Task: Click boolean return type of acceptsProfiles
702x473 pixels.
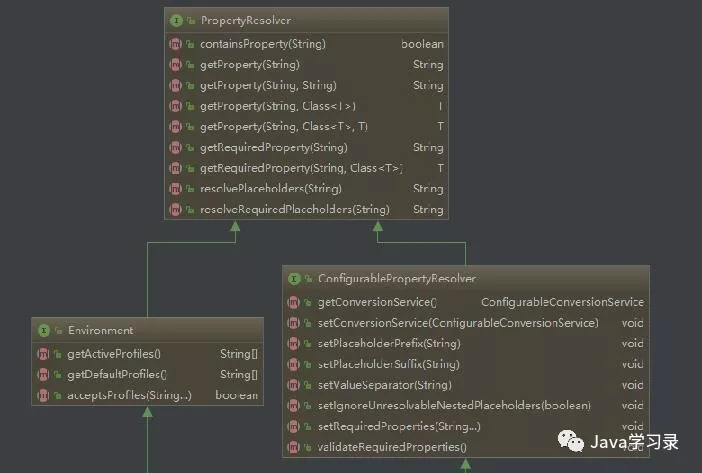Action: pos(237,395)
